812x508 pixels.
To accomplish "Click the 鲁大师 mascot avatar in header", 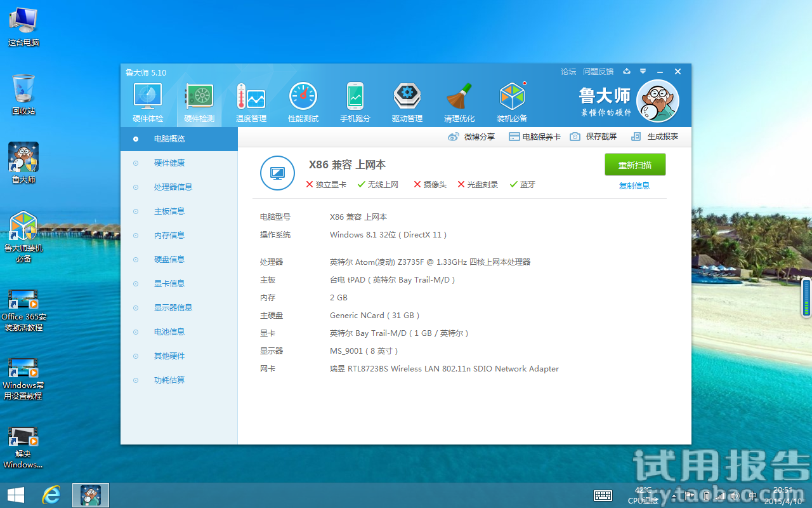I will click(x=658, y=101).
